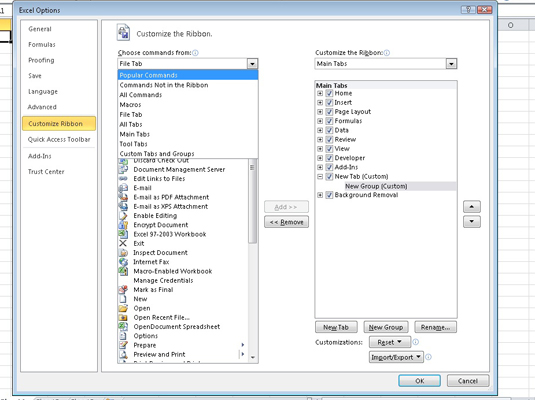Expand the View tab tree node
535x400 pixels.
[320, 149]
